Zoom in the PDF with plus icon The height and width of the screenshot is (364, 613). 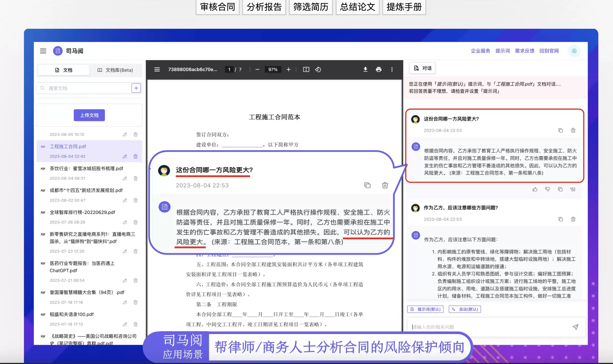(x=289, y=69)
